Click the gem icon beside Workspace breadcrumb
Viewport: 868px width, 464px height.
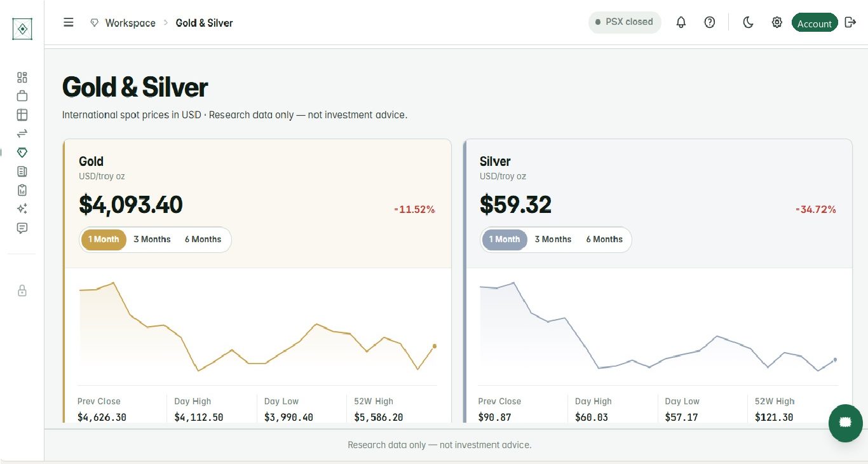tap(95, 23)
